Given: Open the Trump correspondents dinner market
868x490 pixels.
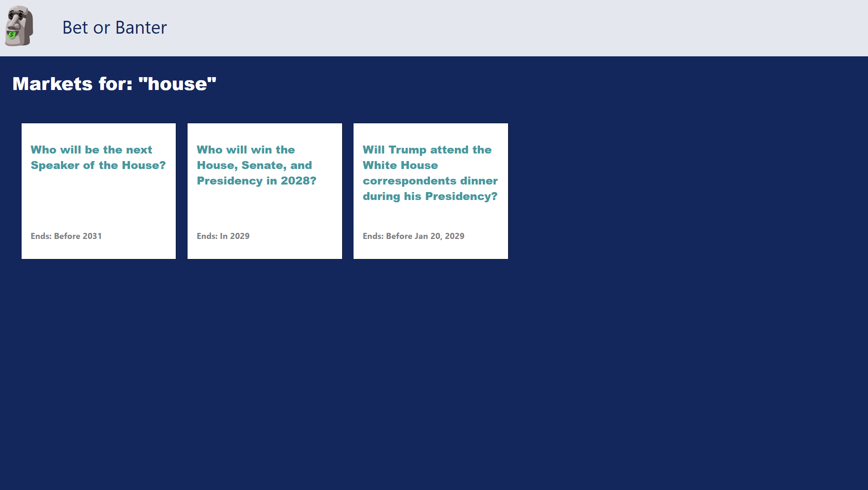Looking at the screenshot, I should 430,181.
